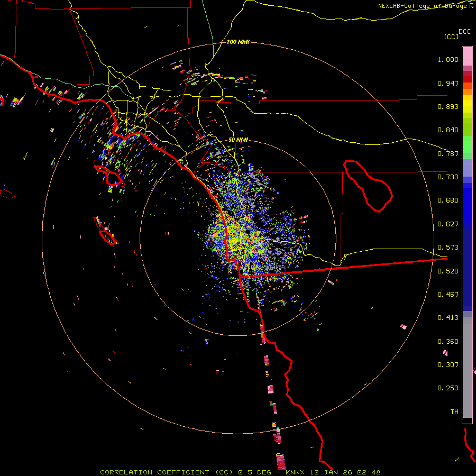Click the "0.733" color scale value

click(448, 177)
